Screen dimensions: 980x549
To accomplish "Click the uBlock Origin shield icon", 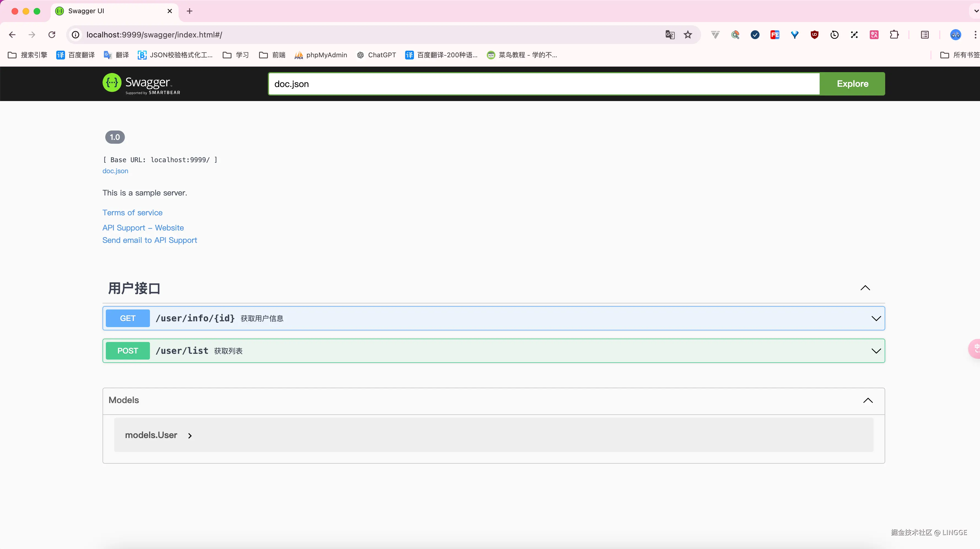I will [x=815, y=35].
